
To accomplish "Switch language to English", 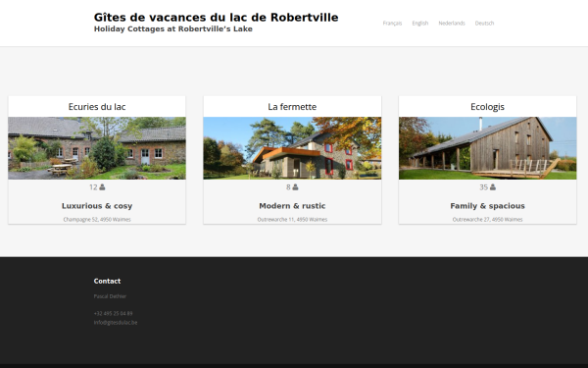I will click(x=420, y=24).
